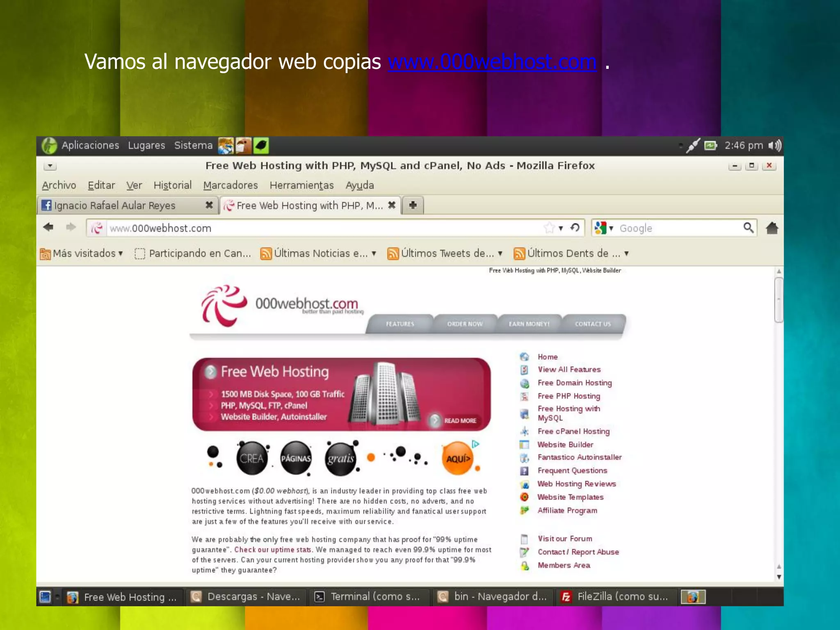
Task: Open the Aplicaciones menu in top panel
Action: tap(90, 146)
